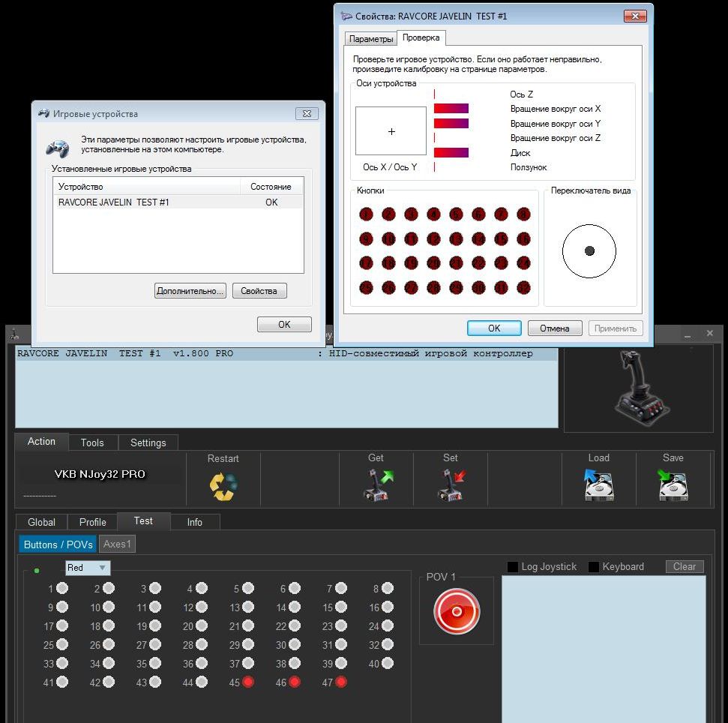728x723 pixels.
Task: Close the Игровые устройства dialog
Action: [307, 113]
